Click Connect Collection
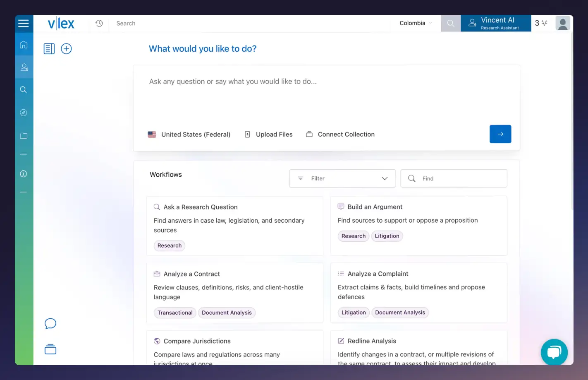This screenshot has height=380, width=588. coord(340,135)
